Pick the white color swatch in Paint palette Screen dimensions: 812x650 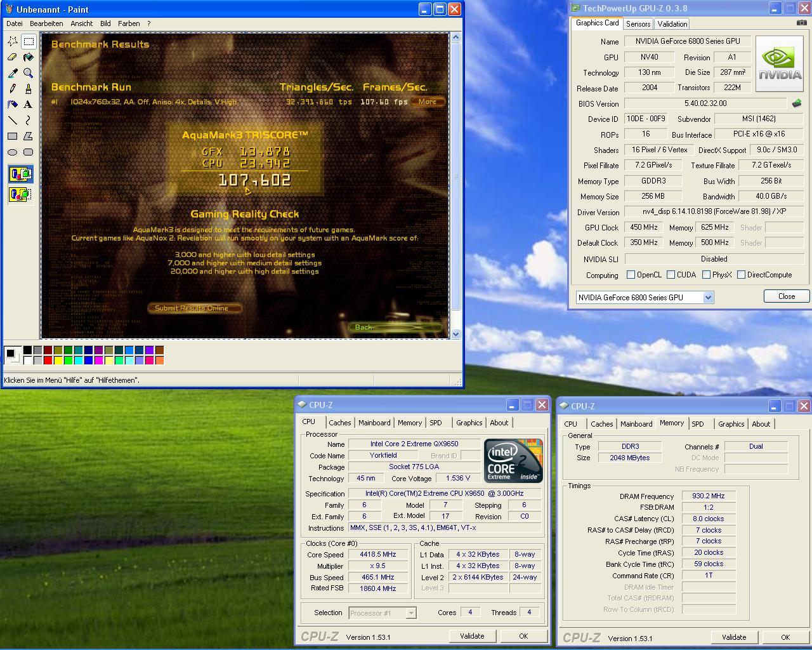(x=28, y=361)
